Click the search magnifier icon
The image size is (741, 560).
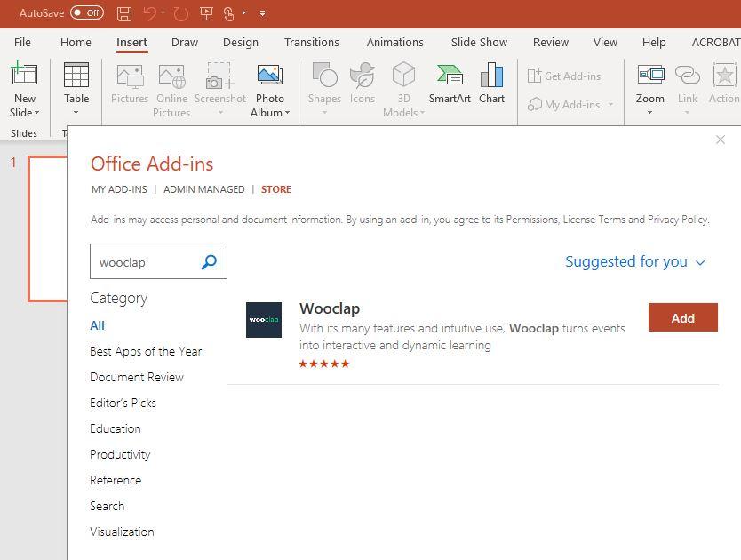coord(210,262)
